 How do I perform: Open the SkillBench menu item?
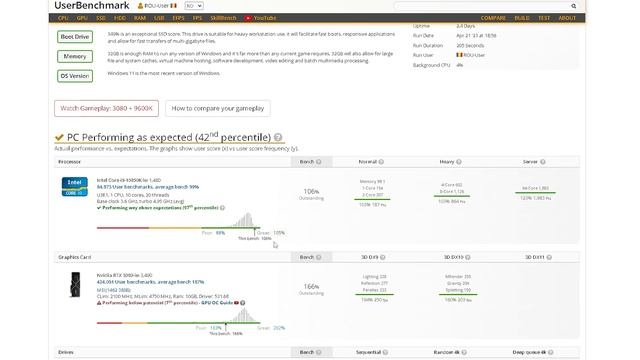[223, 18]
